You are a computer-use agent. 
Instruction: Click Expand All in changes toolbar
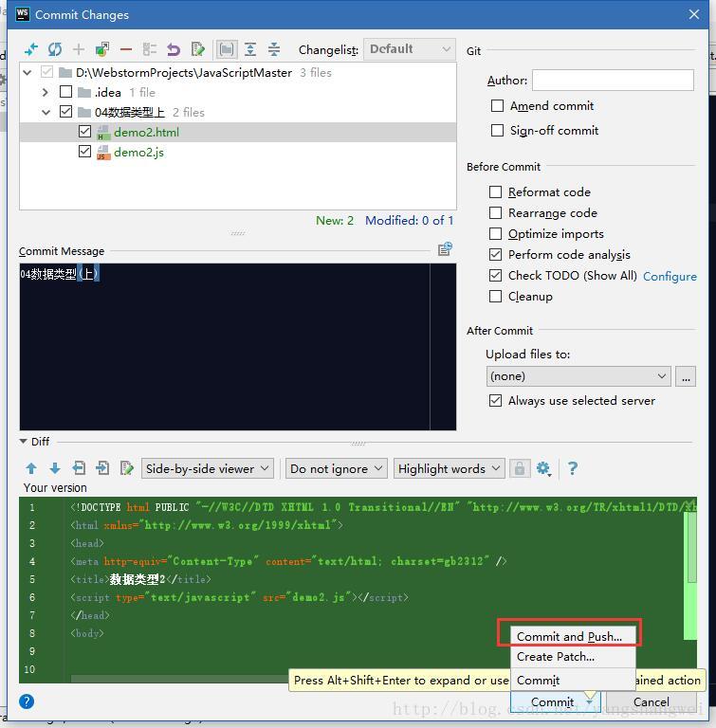click(x=250, y=49)
